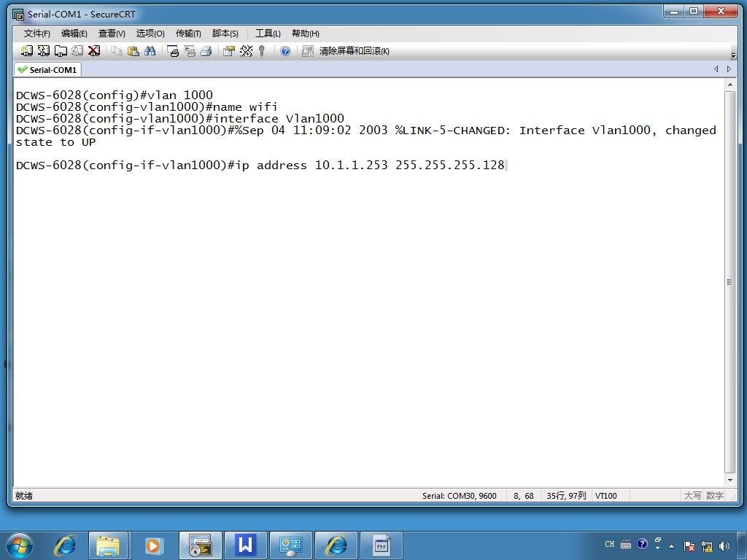This screenshot has height=560, width=747.
Task: Click the Find binoculars icon
Action: point(150,50)
